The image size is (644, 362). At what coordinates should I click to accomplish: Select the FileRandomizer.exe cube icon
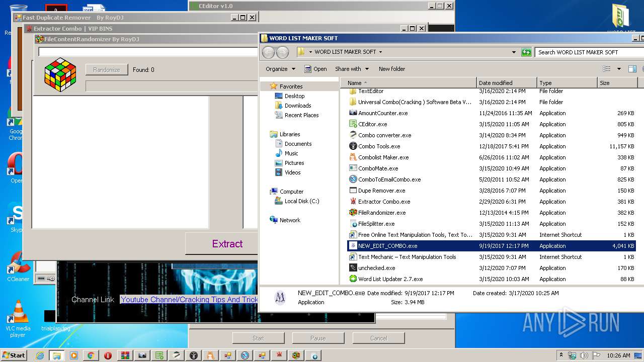coord(353,213)
